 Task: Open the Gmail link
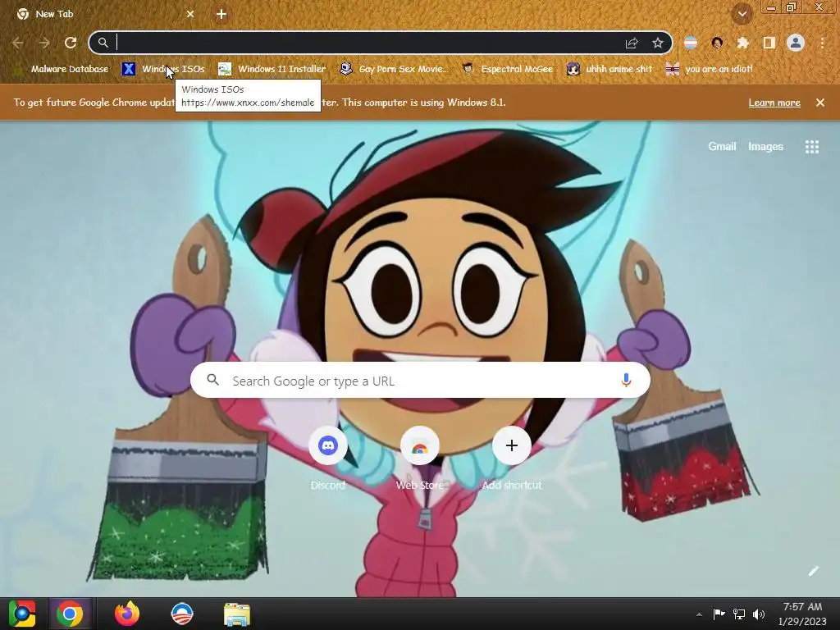pyautogui.click(x=722, y=147)
